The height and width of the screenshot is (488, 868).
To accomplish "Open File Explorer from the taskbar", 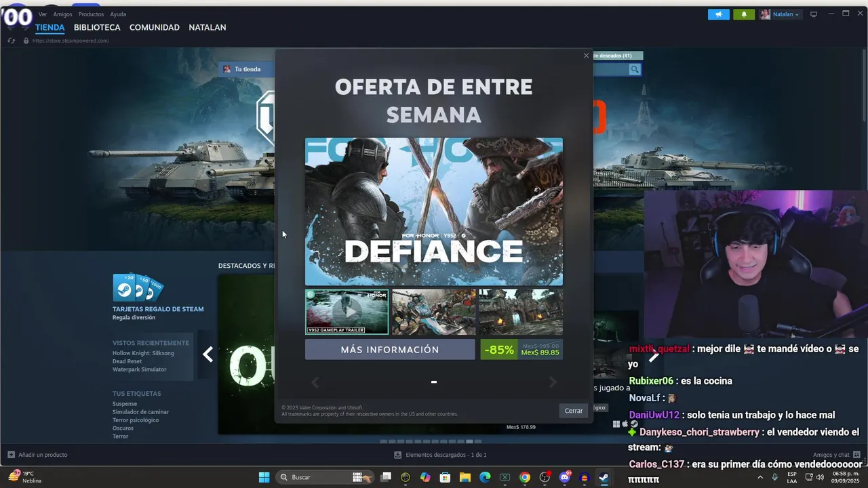I will (x=465, y=477).
